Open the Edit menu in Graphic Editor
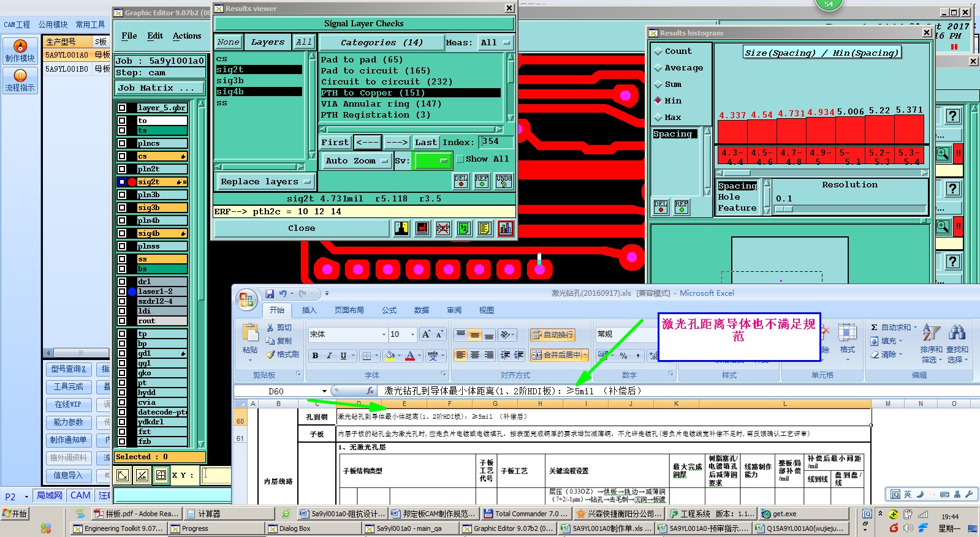This screenshot has height=537, width=980. click(155, 36)
